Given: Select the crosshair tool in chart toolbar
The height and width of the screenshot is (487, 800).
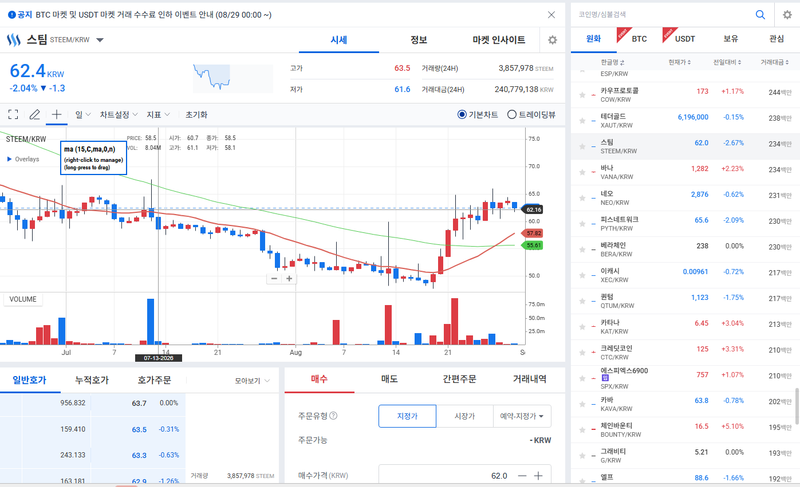Looking at the screenshot, I should (x=56, y=114).
